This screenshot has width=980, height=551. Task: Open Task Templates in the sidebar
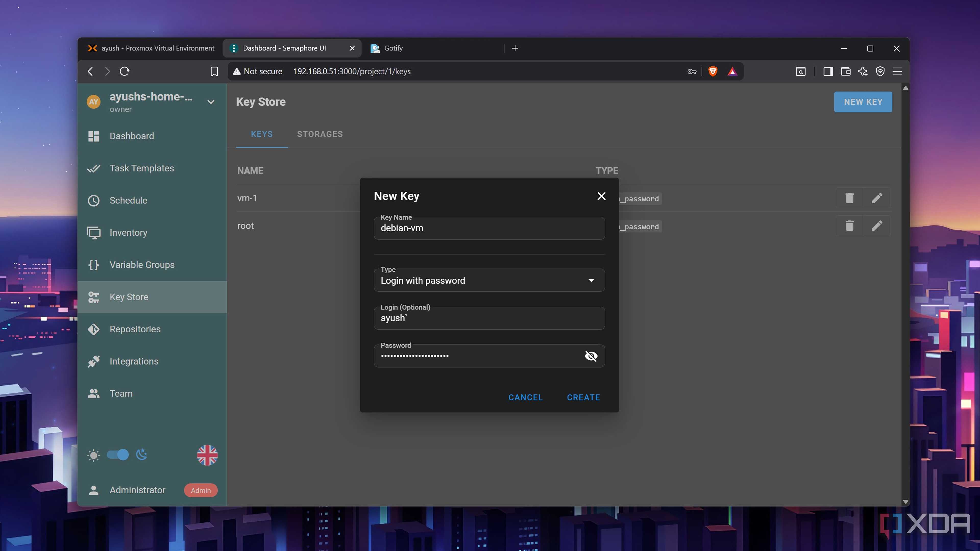click(152, 168)
